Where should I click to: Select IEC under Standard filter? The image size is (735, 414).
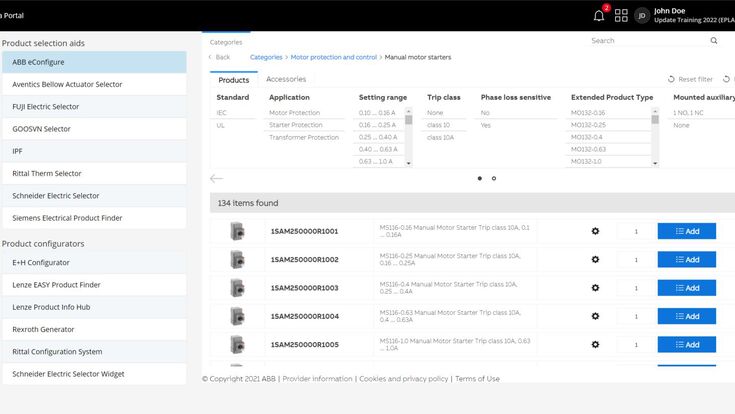click(222, 113)
